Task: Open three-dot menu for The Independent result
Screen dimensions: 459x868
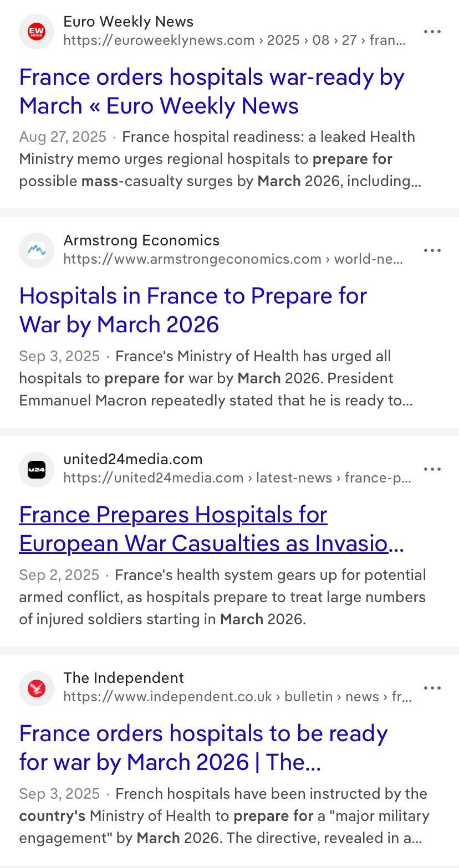Action: [x=432, y=688]
